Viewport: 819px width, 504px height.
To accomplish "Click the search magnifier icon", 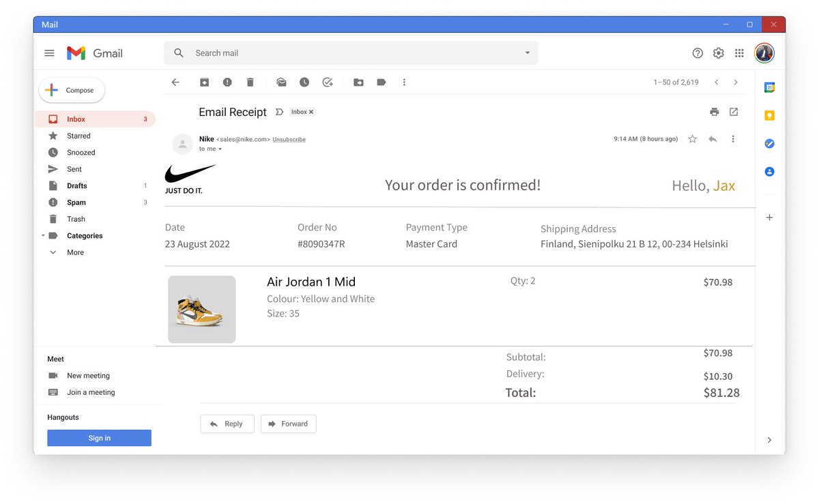I will (x=179, y=53).
